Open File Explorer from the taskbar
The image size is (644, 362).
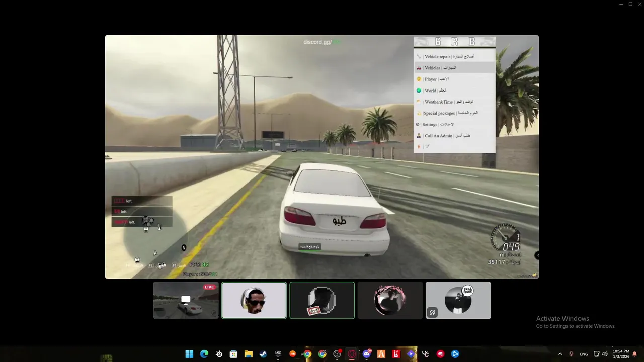coord(248,354)
